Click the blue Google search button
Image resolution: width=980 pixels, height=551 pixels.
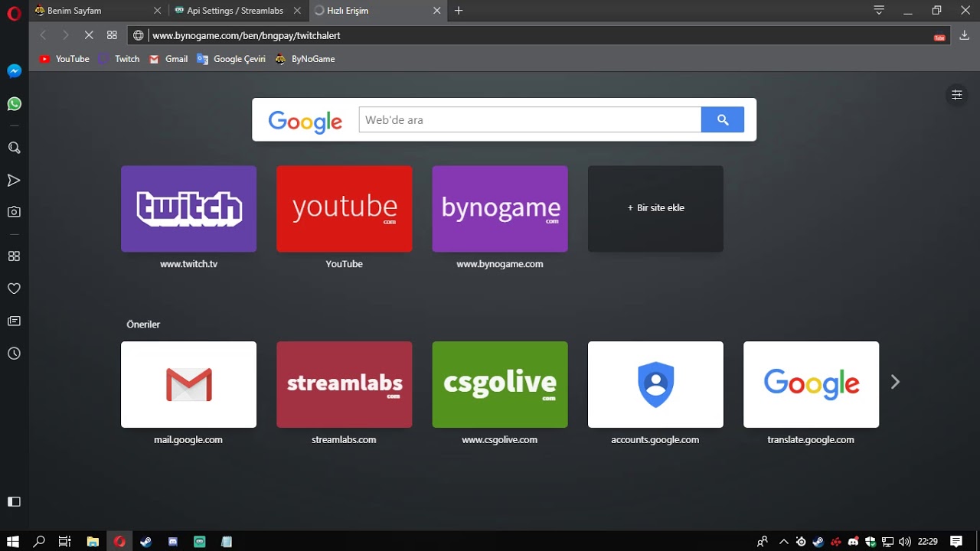coord(723,119)
